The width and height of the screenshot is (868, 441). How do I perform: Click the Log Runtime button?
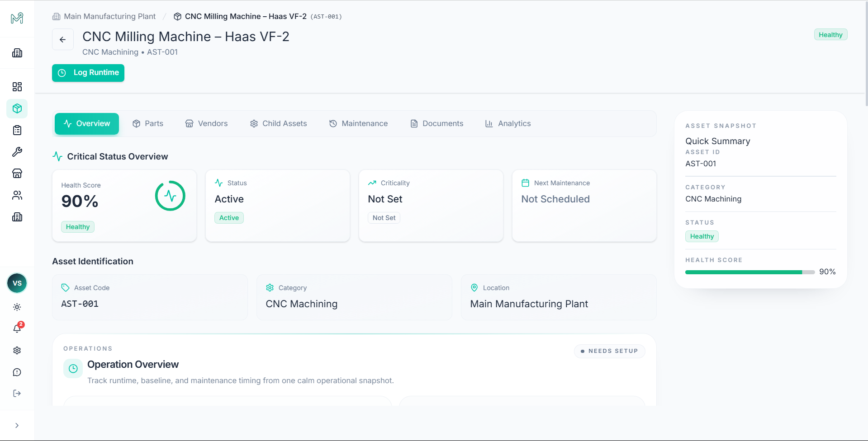click(88, 73)
